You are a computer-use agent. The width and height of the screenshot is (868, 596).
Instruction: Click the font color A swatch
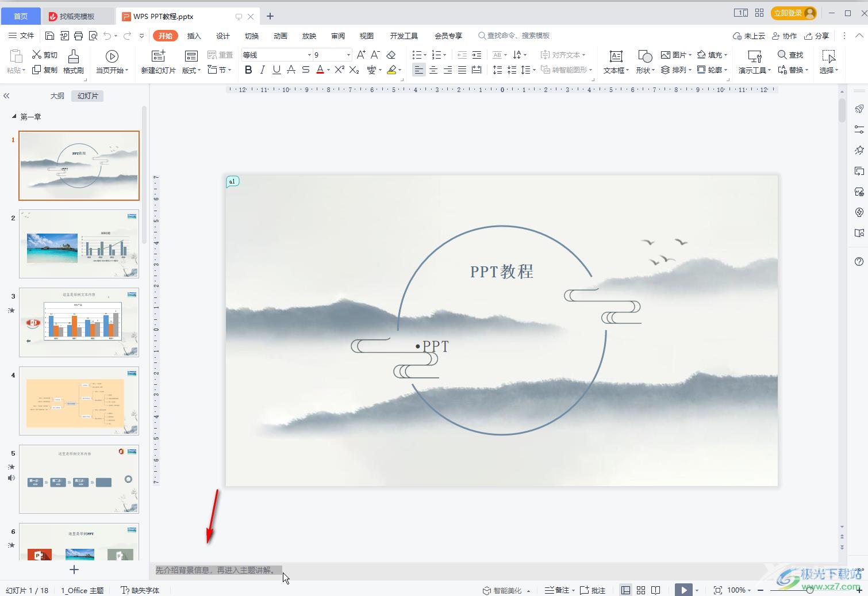point(320,70)
